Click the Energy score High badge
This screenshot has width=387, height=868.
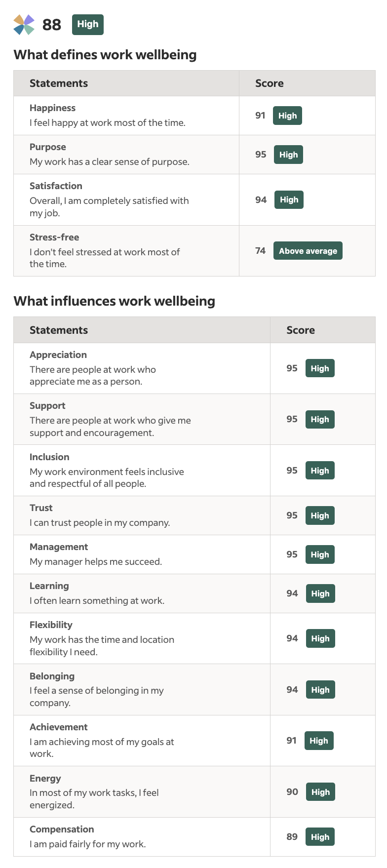tap(320, 792)
